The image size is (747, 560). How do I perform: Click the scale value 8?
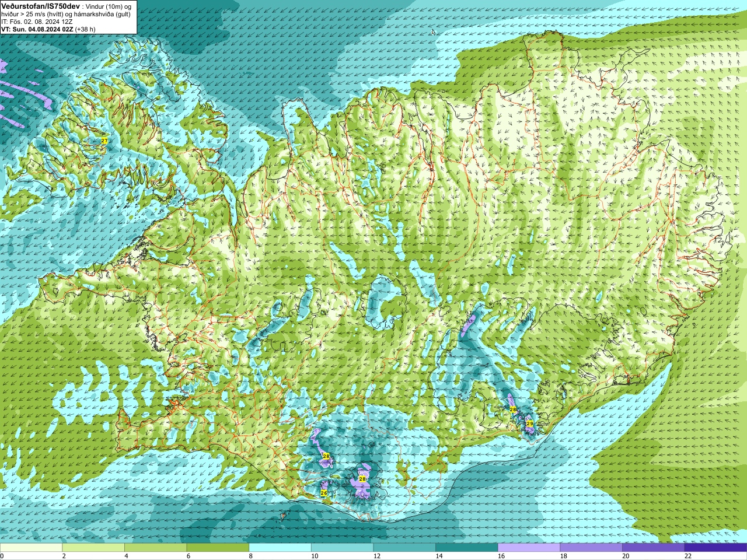(x=251, y=556)
